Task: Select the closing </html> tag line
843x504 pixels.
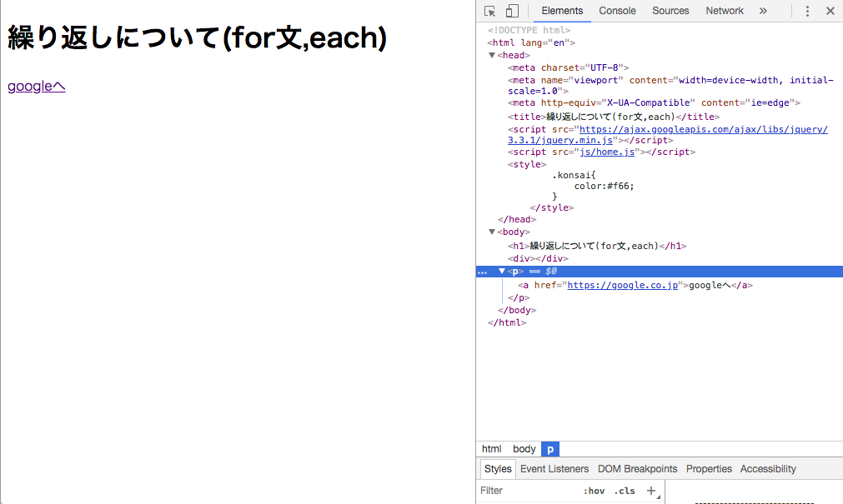Action: click(507, 323)
